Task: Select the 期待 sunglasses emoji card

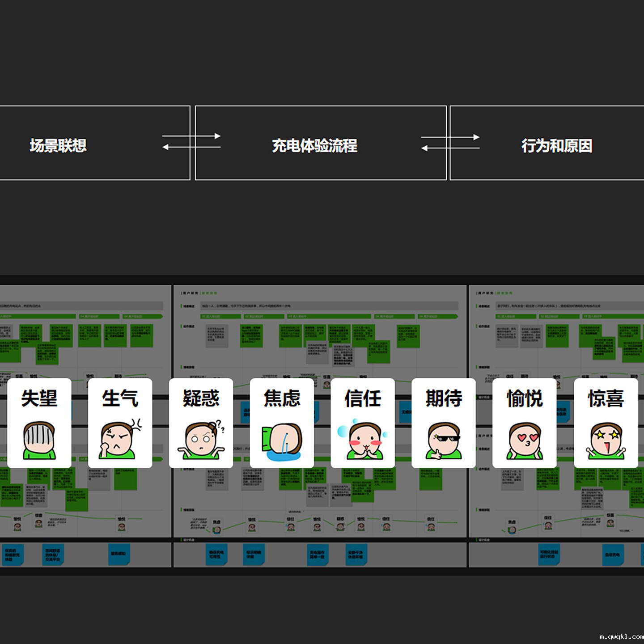Action: point(444,423)
